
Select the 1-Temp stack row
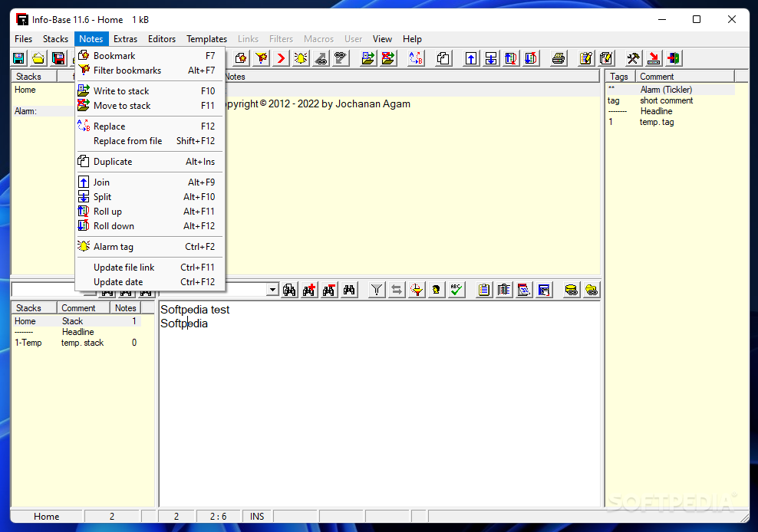[76, 343]
